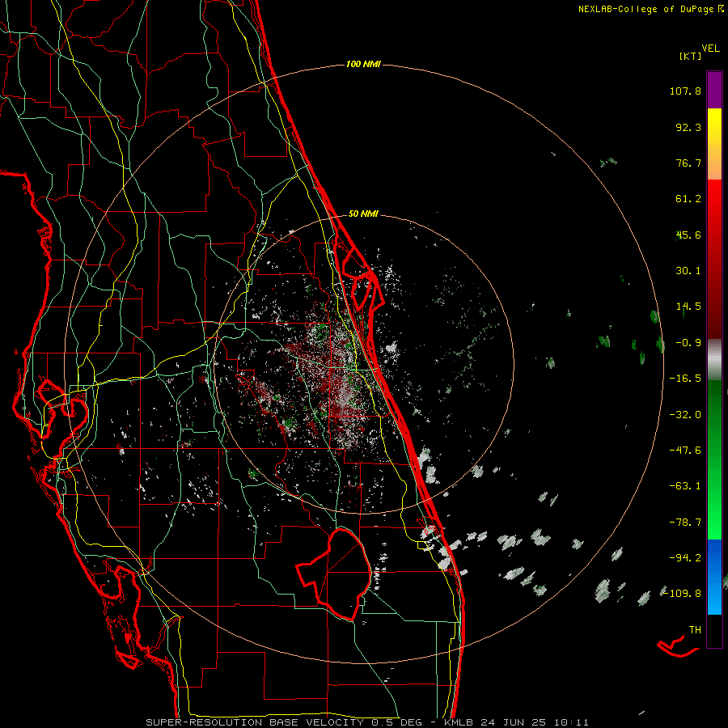Image resolution: width=728 pixels, height=728 pixels.
Task: Click the 100 NMI range ring label
Action: 363,64
